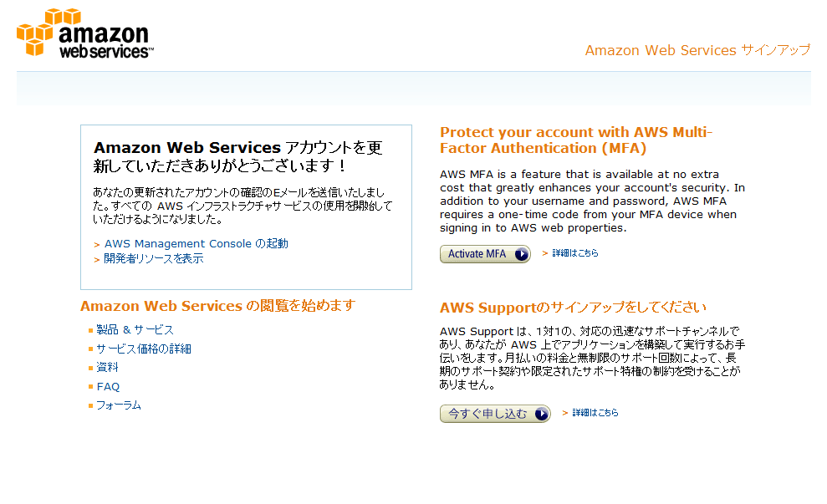Image resolution: width=827 pixels, height=504 pixels.
Task: Open the 資料 link
Action: (x=107, y=368)
